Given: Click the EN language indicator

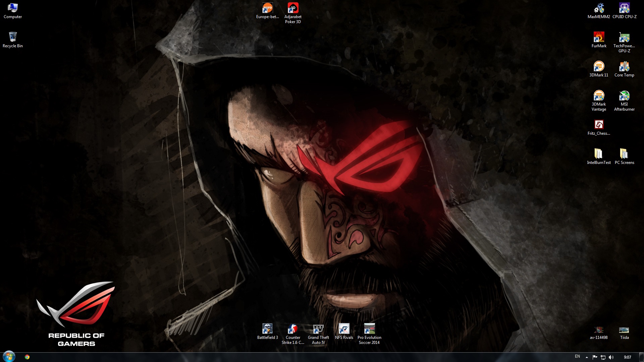Looking at the screenshot, I should pos(577,357).
